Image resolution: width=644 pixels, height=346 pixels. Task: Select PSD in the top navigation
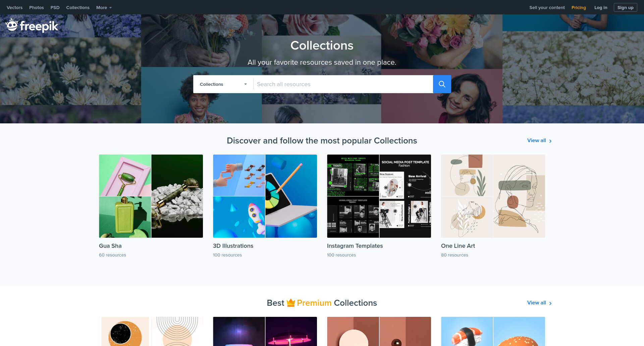[55, 7]
